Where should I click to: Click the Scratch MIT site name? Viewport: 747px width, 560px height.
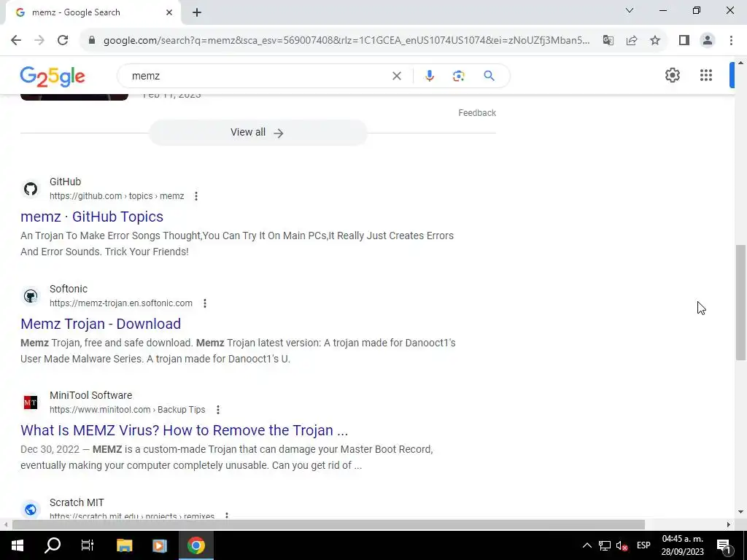(77, 502)
